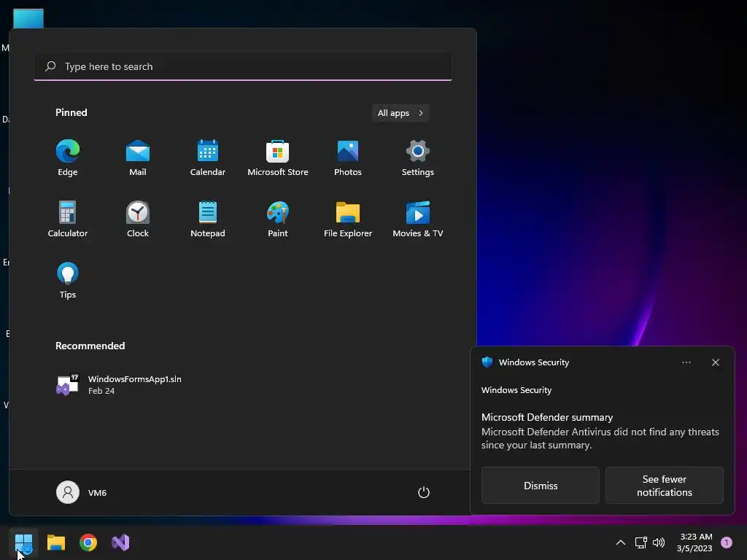Click the power button in Start menu

click(424, 492)
